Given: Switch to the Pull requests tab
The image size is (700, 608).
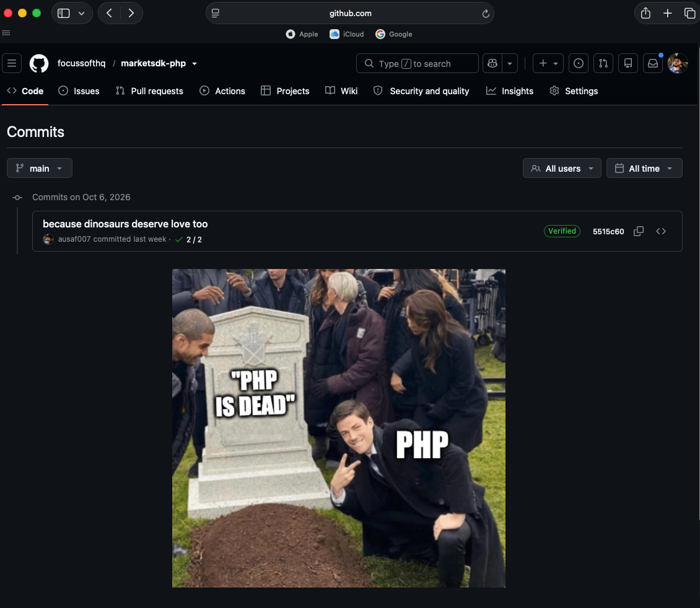Looking at the screenshot, I should 149,91.
